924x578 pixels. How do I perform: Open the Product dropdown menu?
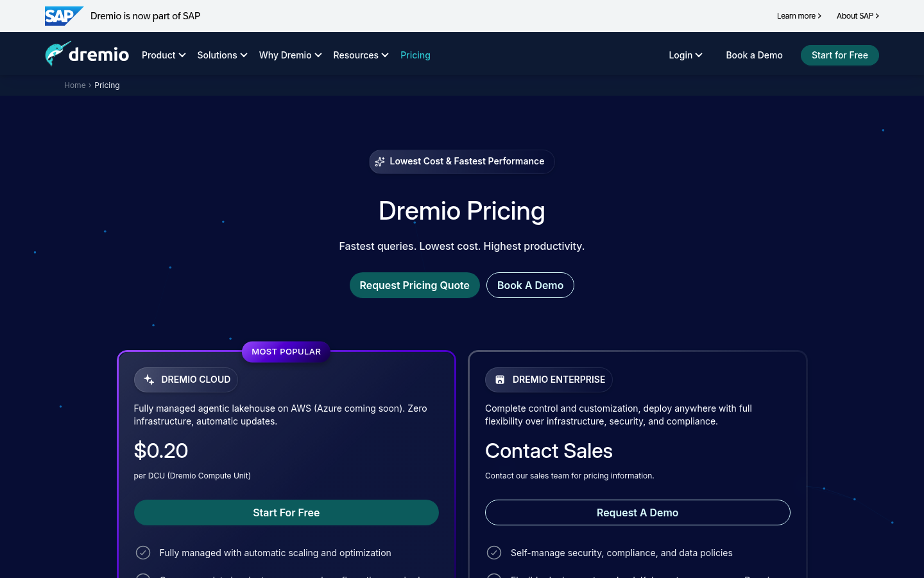[x=164, y=55]
